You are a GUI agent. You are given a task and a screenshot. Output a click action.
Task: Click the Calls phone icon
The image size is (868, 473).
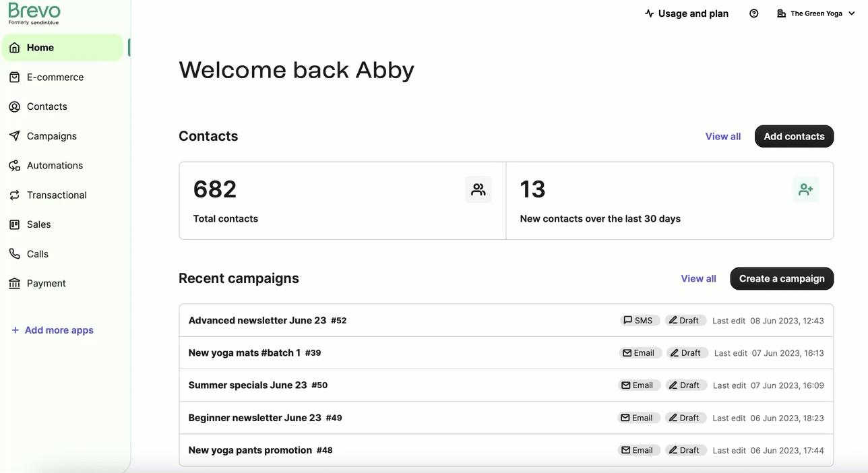14,254
